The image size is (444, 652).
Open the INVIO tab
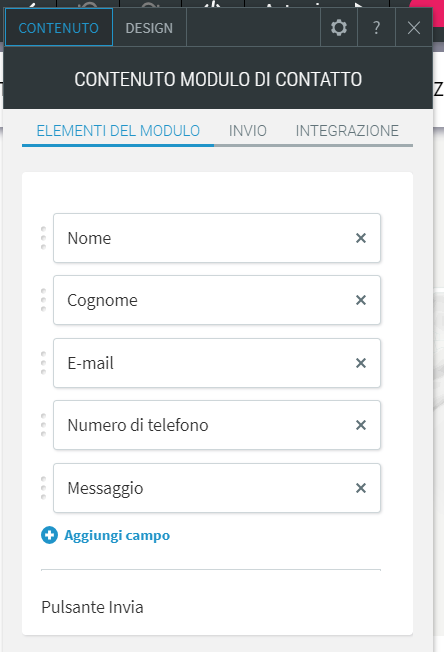tap(248, 131)
